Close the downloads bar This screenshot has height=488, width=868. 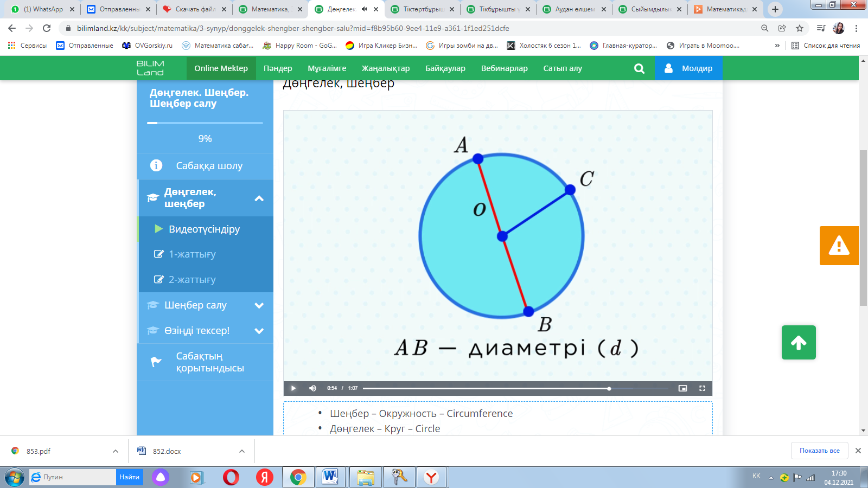[x=858, y=451]
